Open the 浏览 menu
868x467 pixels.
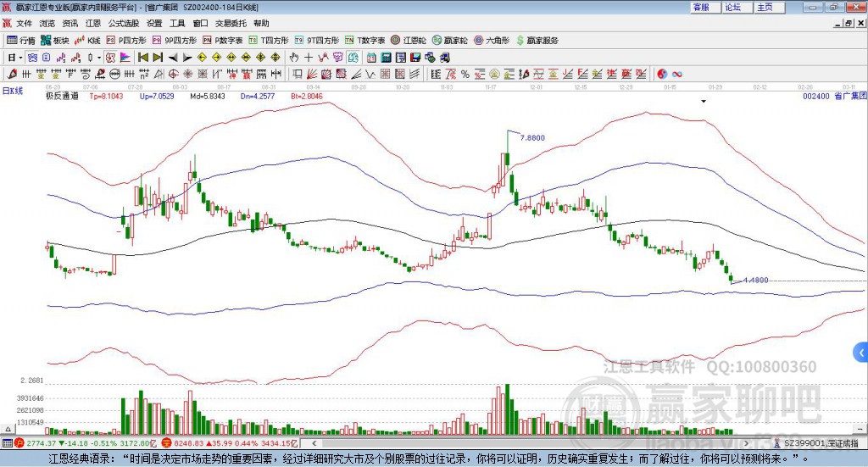coord(47,23)
